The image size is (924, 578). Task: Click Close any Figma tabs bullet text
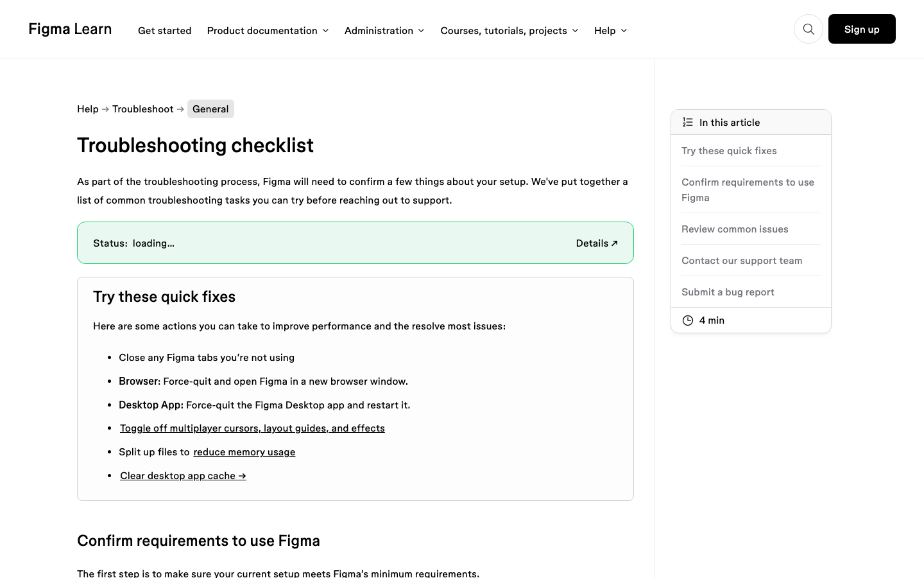[207, 358]
